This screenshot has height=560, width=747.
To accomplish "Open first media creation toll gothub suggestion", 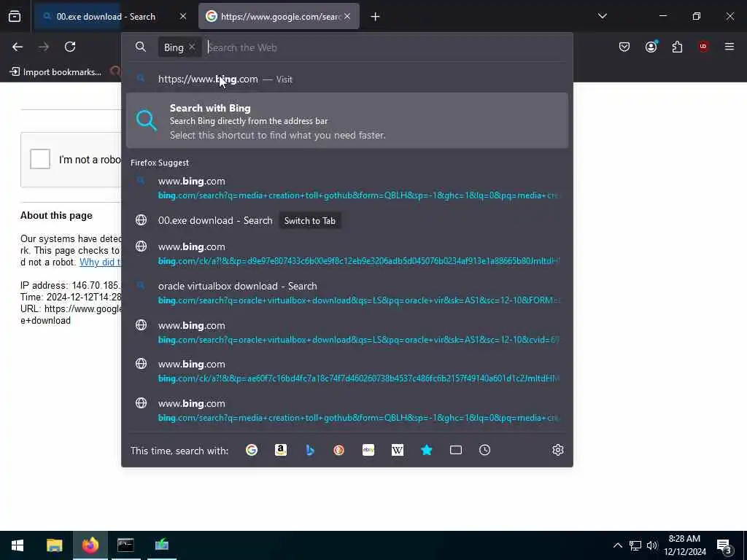I will 347,187.
